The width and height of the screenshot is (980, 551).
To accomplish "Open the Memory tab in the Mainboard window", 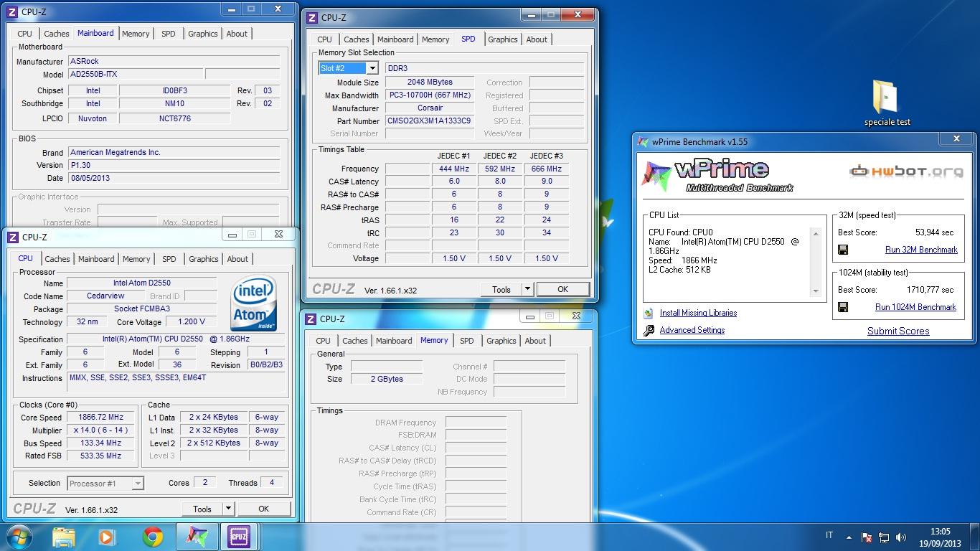I will pos(136,34).
